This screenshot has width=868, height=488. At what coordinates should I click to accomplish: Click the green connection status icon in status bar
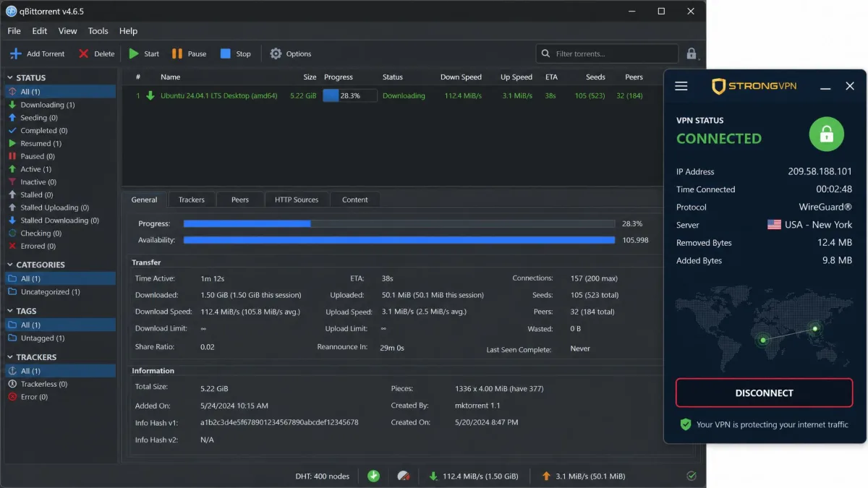point(373,476)
